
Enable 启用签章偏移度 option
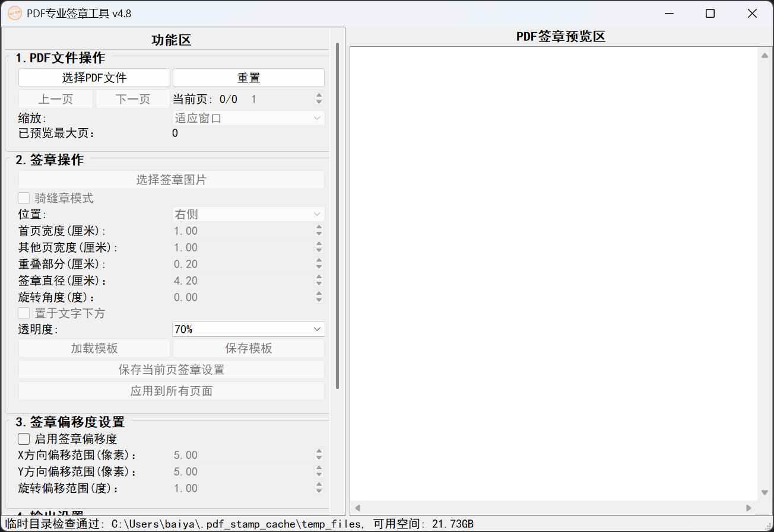coord(24,439)
